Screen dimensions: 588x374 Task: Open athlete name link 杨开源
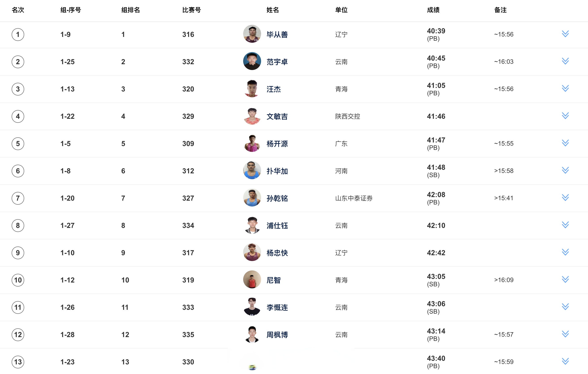click(x=277, y=144)
